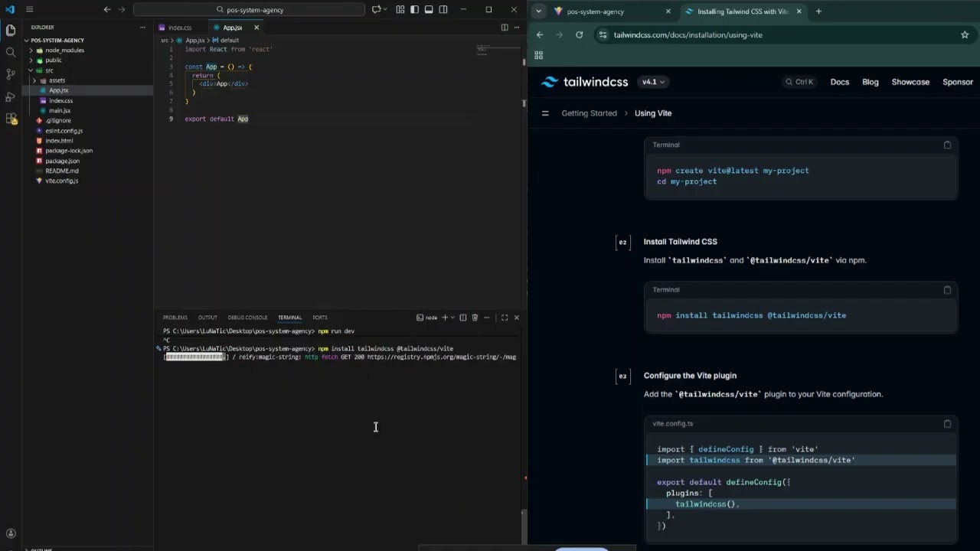Open the Search view in activity bar
The image size is (980, 551).
[11, 52]
